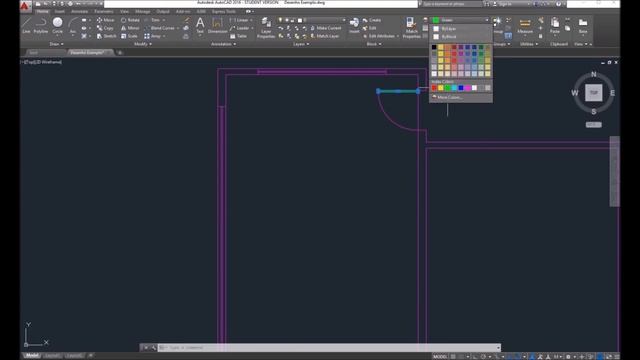This screenshot has height=360, width=640.
Task: Pick black swatch in color palette
Action: 434,47
